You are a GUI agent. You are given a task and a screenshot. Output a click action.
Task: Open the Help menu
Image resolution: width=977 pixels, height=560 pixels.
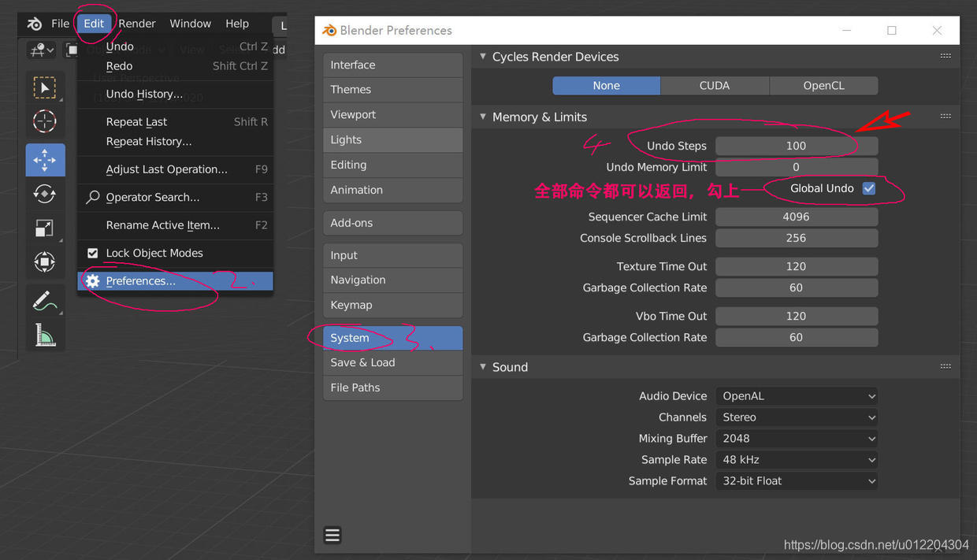[237, 24]
